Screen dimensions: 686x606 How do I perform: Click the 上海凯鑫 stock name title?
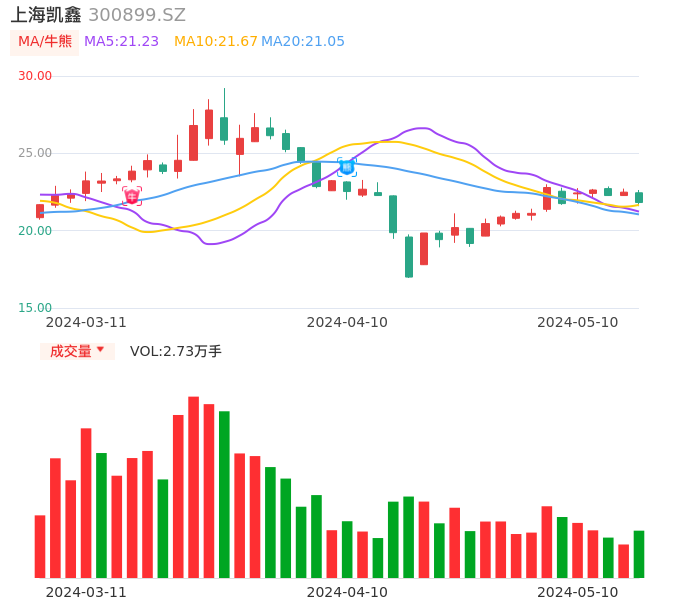coord(46,15)
